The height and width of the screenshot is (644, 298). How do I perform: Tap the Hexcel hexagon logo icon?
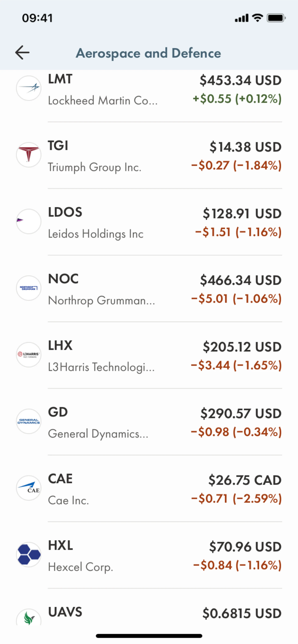29,554
